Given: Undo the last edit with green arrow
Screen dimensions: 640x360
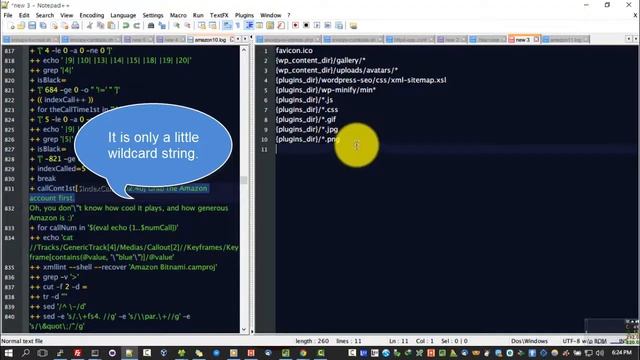Looking at the screenshot, I should tap(126, 26).
